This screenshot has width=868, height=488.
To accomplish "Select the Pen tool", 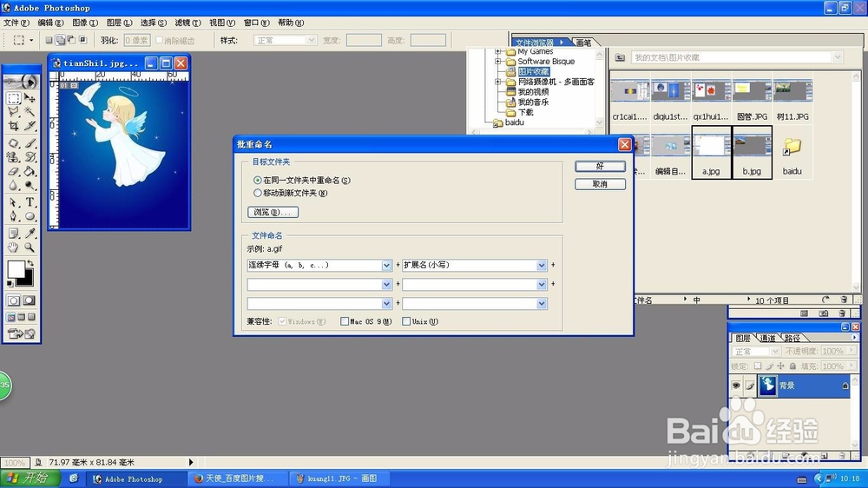I will coord(13,216).
